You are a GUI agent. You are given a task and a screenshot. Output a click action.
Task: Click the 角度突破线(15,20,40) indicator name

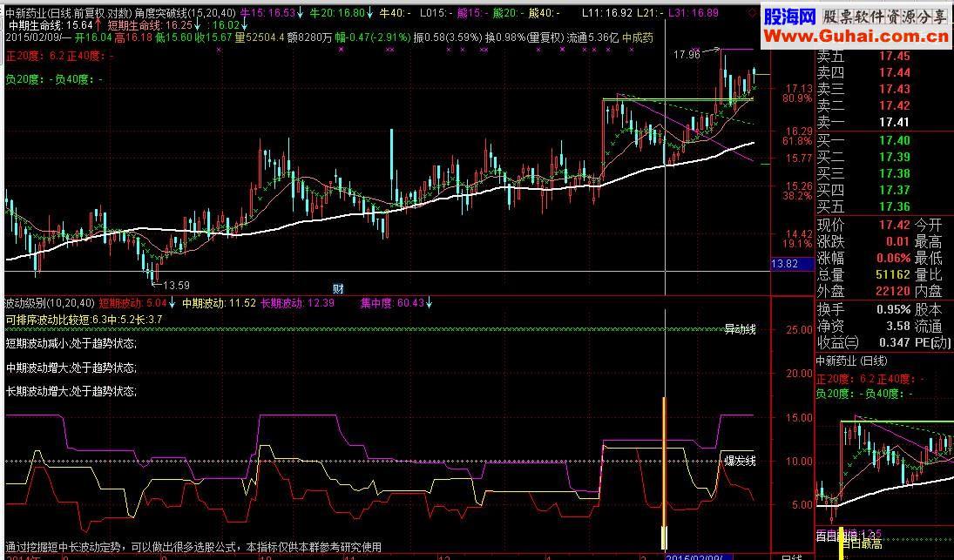pyautogui.click(x=185, y=13)
